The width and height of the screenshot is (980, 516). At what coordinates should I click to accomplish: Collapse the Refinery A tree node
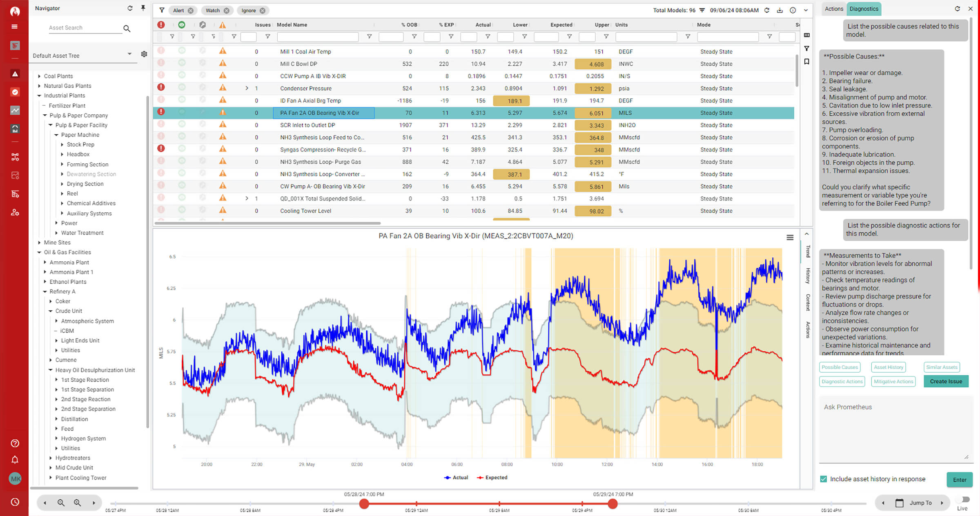45,291
